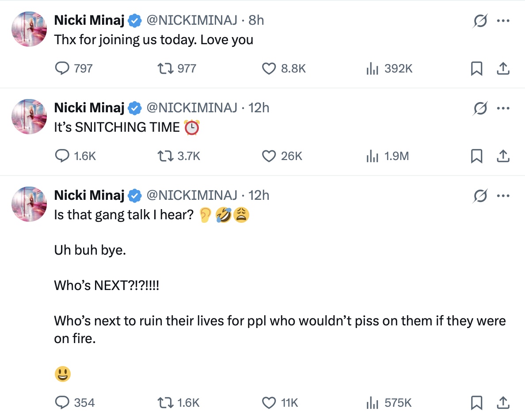The width and height of the screenshot is (525, 420).
Task: Open Grok icon on the 8h tweet
Action: pyautogui.click(x=480, y=21)
